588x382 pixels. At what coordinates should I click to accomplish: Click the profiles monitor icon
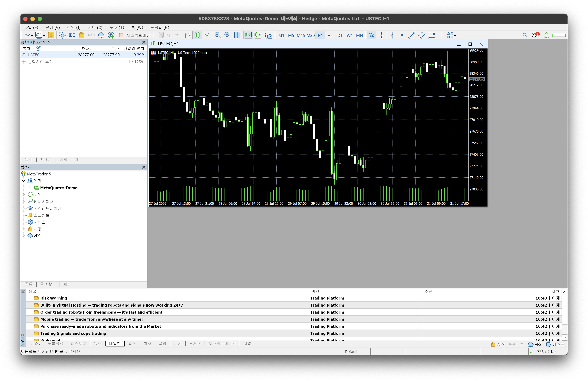coord(39,35)
